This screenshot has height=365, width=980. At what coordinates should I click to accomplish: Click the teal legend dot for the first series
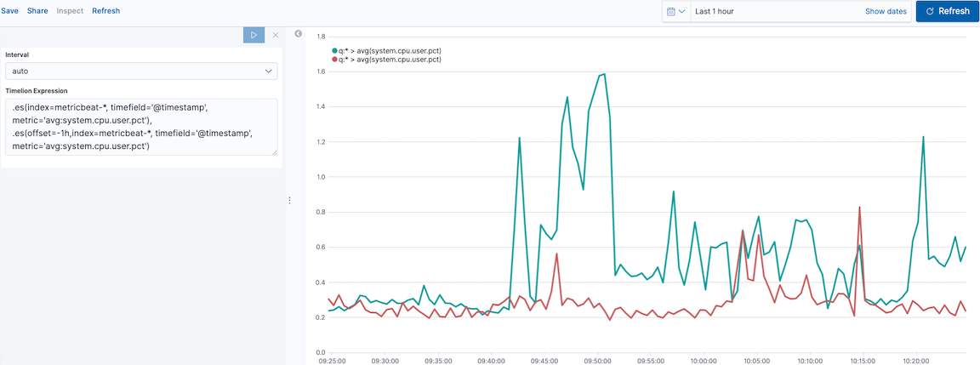coord(334,51)
